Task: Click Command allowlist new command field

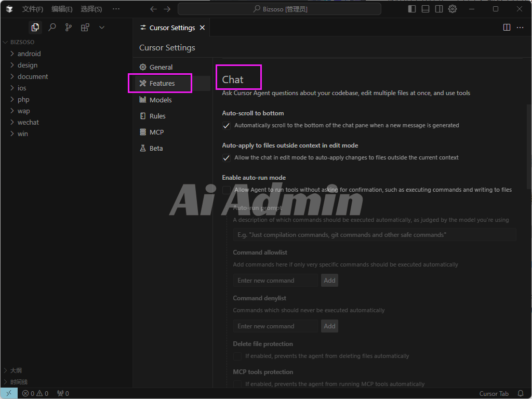Action: [x=275, y=281]
